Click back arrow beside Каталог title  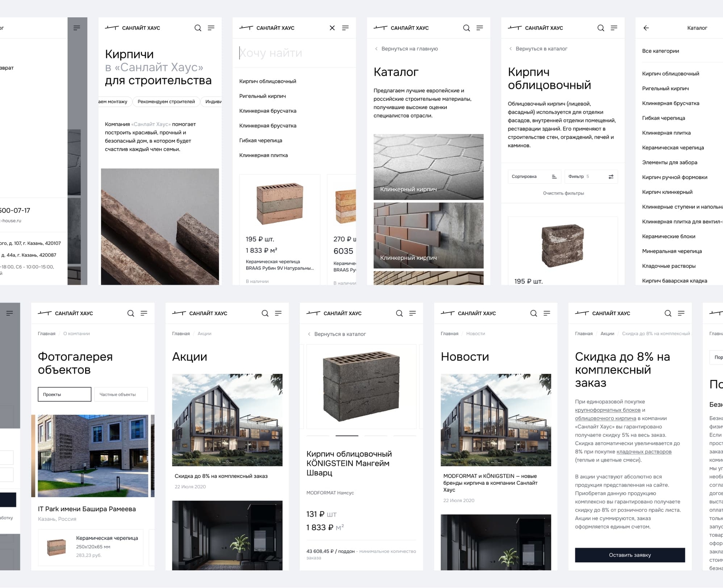(646, 28)
